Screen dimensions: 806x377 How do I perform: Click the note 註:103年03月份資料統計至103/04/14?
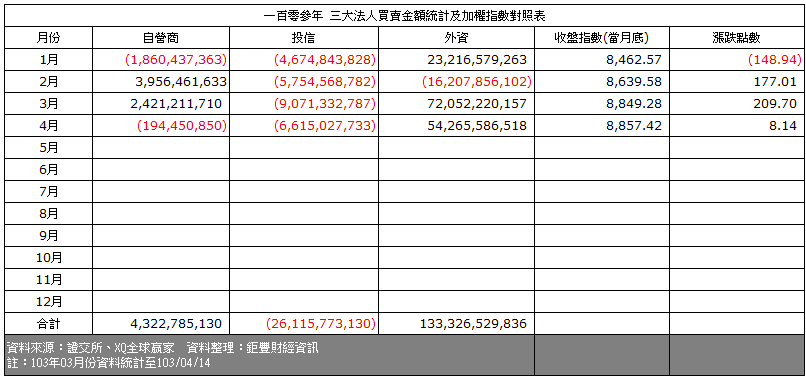click(109, 364)
